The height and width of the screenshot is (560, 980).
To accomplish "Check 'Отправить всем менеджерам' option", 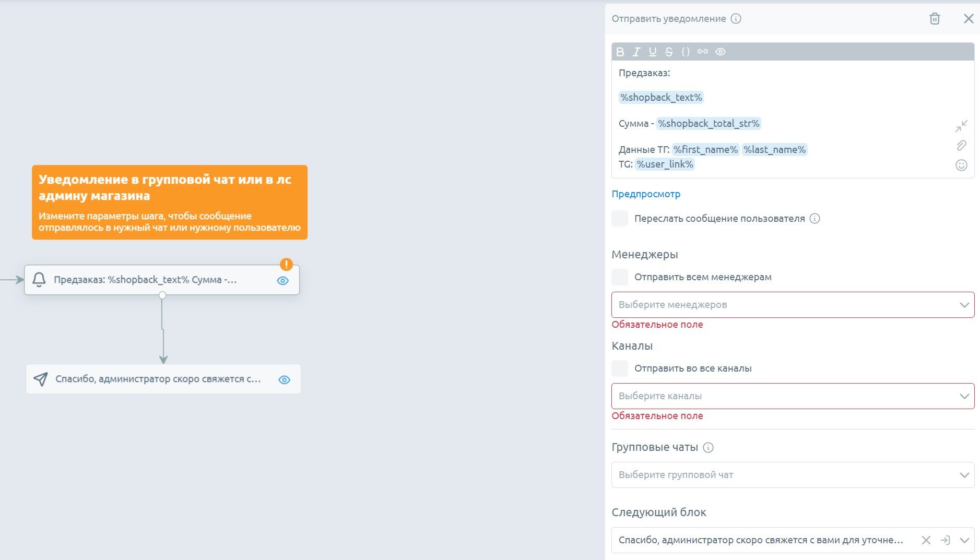I will pyautogui.click(x=620, y=277).
